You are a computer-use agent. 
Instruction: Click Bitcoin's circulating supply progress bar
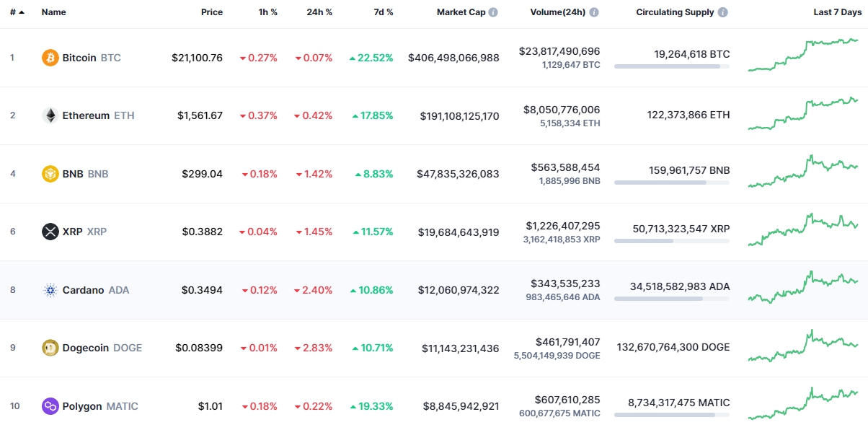pos(672,66)
